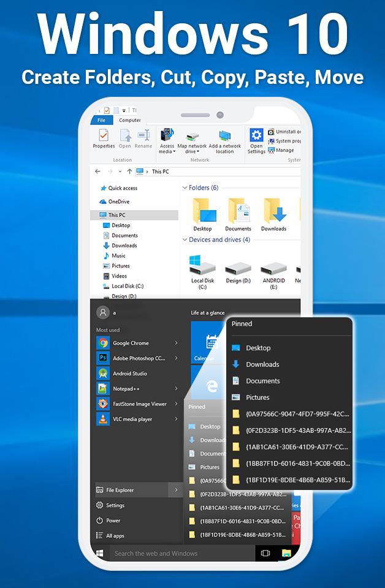Switch to the Computer ribbon tab
This screenshot has height=588, width=385.
(129, 121)
